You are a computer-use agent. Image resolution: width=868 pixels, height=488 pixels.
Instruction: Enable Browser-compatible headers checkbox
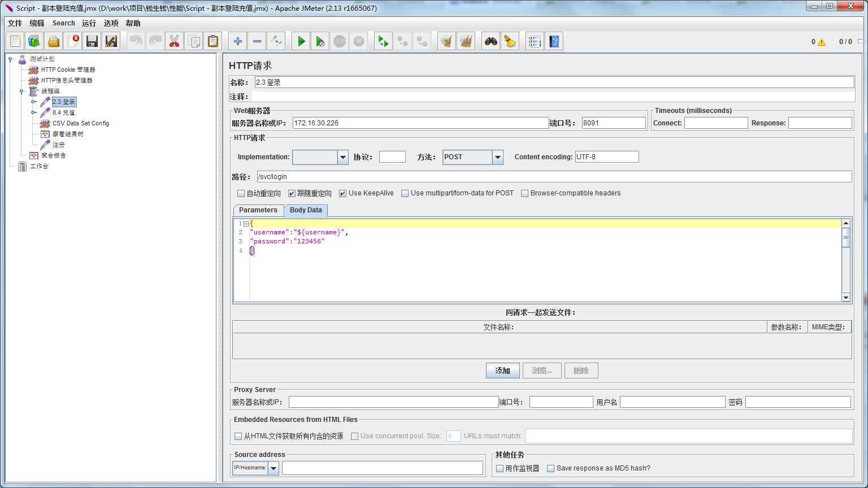[x=525, y=193]
